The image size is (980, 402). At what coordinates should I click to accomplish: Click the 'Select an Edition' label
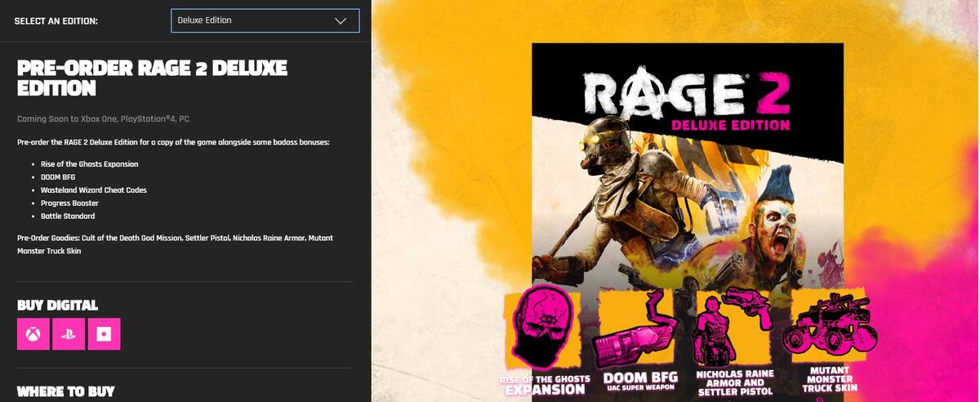coord(56,20)
